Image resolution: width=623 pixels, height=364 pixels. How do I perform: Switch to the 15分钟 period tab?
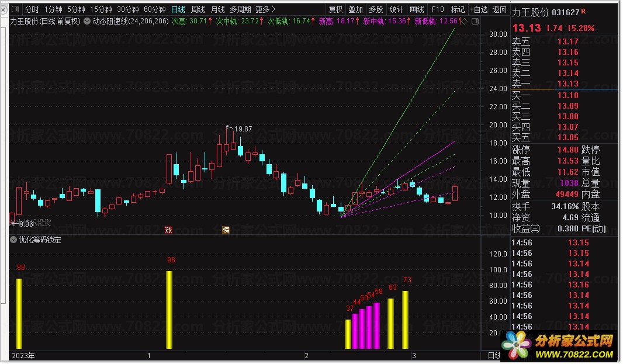101,9
